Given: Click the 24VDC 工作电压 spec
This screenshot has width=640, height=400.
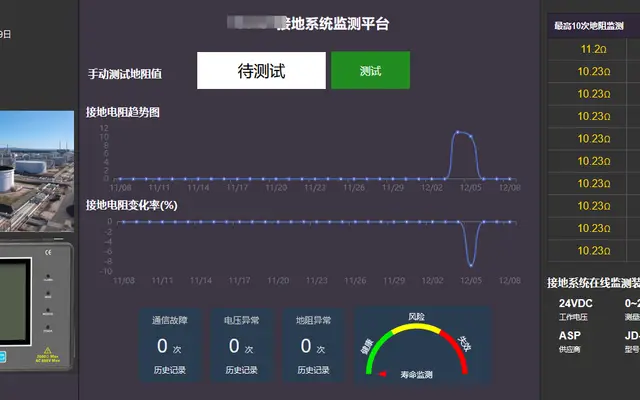Looking at the screenshot, I should tap(576, 309).
